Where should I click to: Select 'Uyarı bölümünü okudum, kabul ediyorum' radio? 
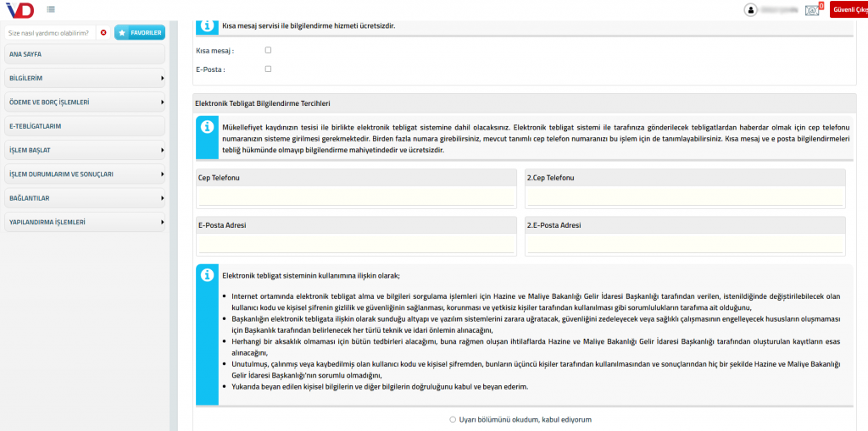453,419
